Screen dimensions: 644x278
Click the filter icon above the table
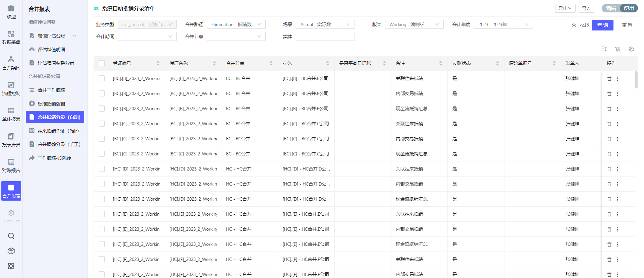tap(617, 49)
